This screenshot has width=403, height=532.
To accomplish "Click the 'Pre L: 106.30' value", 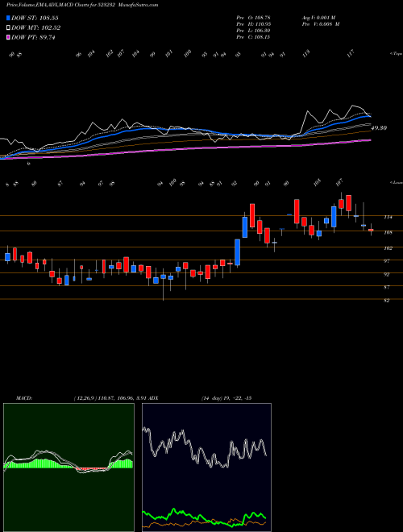I will click(x=253, y=31).
